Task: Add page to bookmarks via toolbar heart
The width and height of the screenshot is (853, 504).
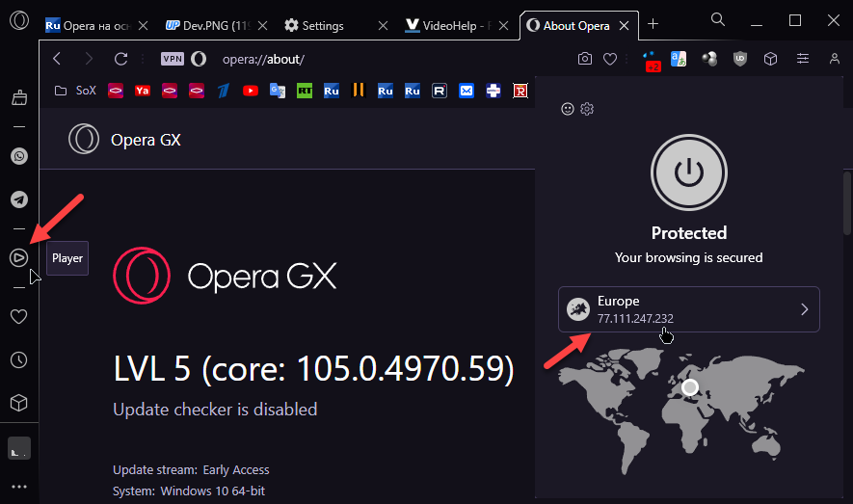Action: (x=610, y=59)
